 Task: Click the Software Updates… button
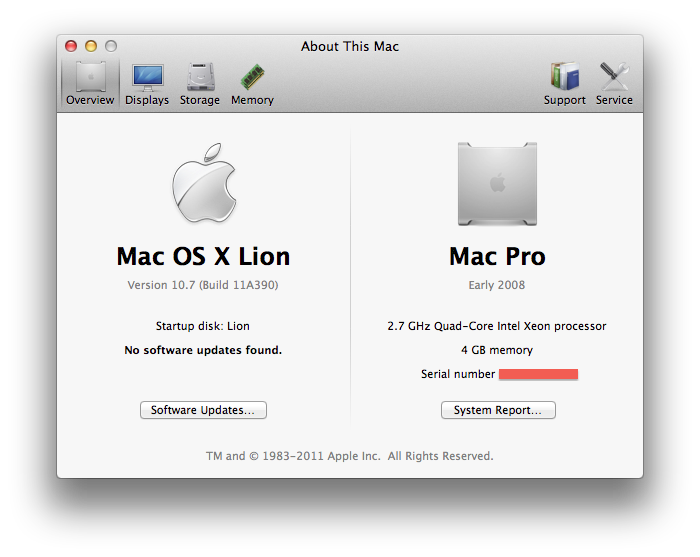(204, 410)
